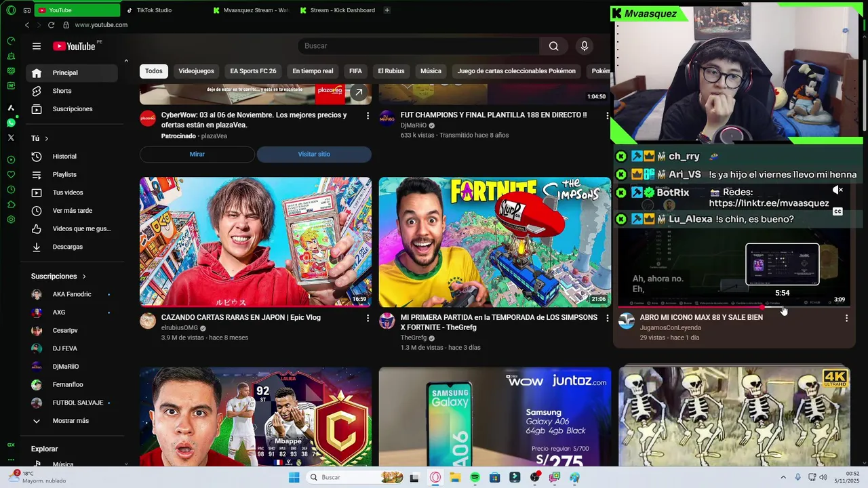Show hidden system tray icons
Viewport: 868px width, 488px height.
[x=783, y=478]
